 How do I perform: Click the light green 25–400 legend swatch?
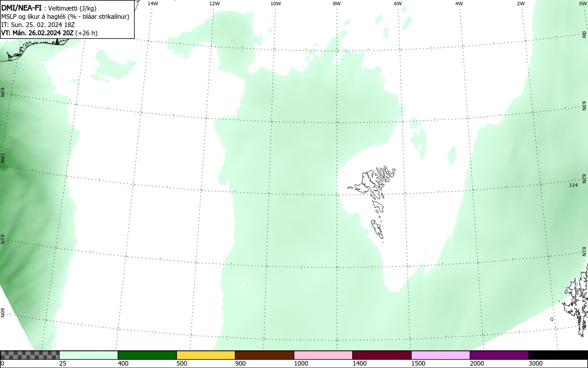pos(89,355)
